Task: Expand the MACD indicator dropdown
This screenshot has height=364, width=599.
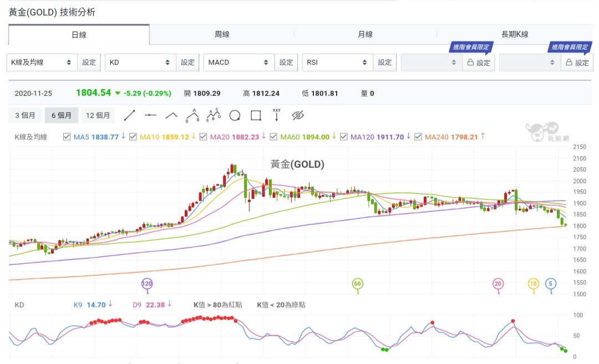Action: tap(239, 63)
